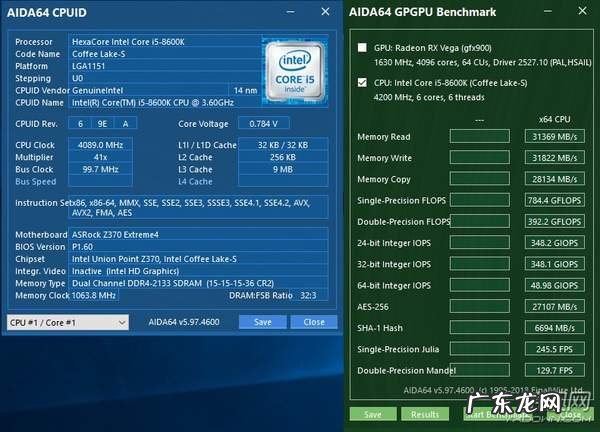The image size is (600, 432).
Task: Select the 64-bit Integer IOPS result 48.98 GIOPS
Action: tap(554, 285)
